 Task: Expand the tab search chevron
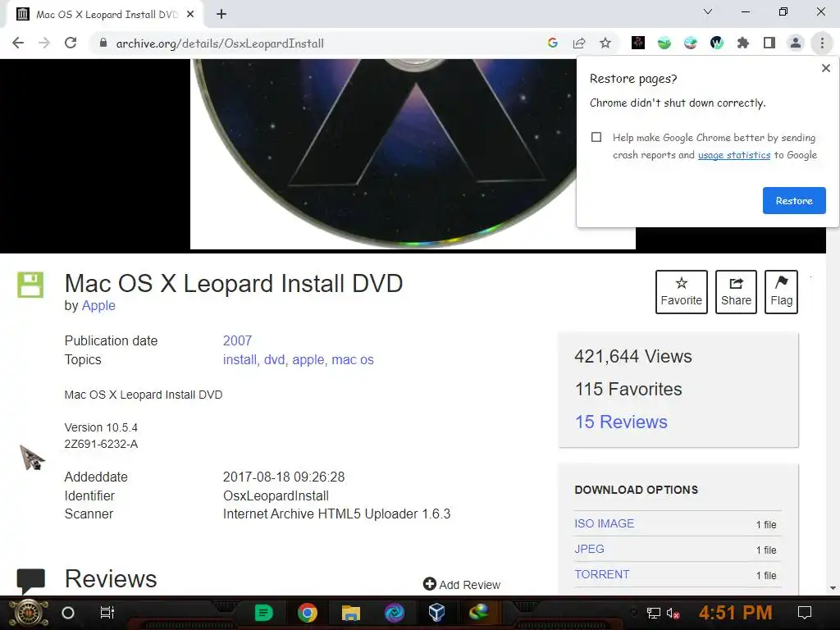pyautogui.click(x=708, y=11)
